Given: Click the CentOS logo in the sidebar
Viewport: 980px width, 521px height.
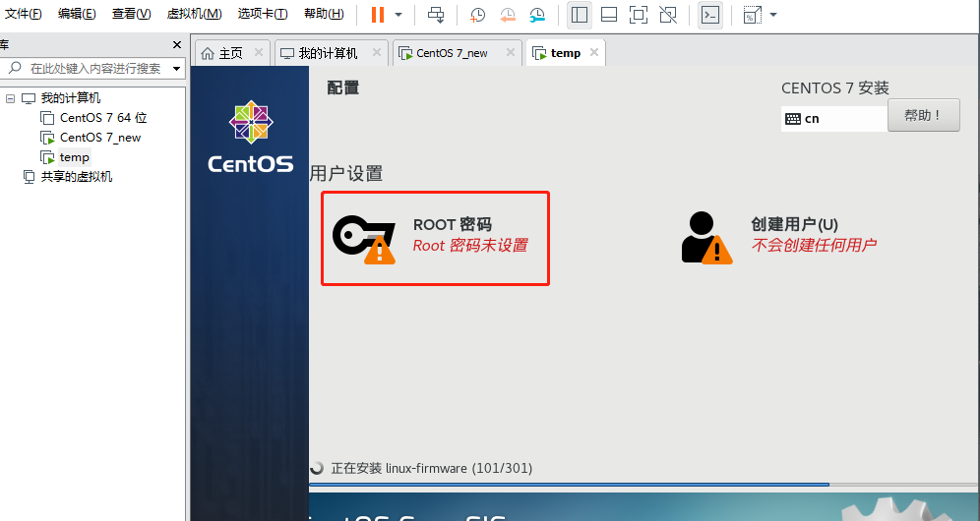Looking at the screenshot, I should point(251,137).
